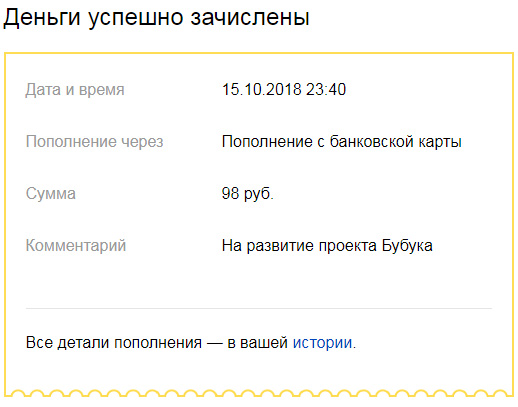Click the horizontal divider line in receipt

point(259,308)
